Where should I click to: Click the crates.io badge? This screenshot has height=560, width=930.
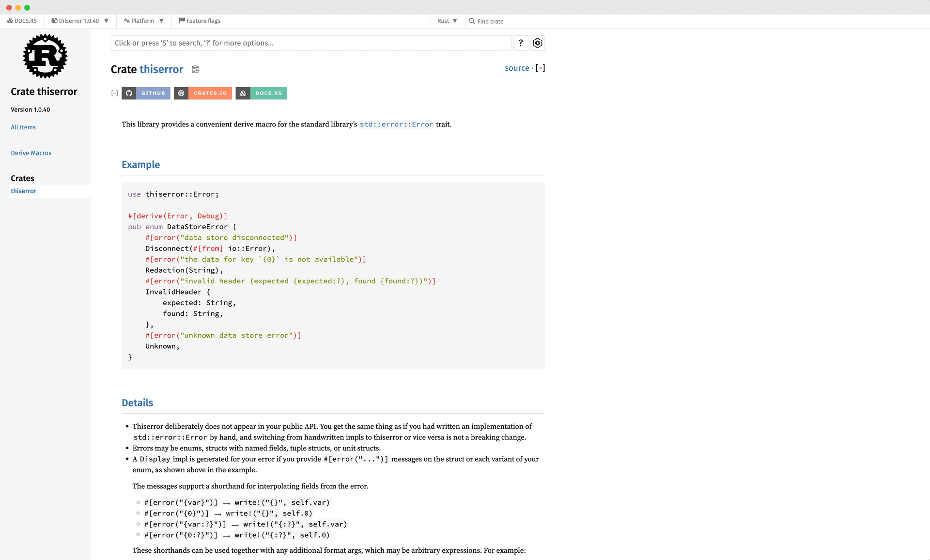pos(203,93)
